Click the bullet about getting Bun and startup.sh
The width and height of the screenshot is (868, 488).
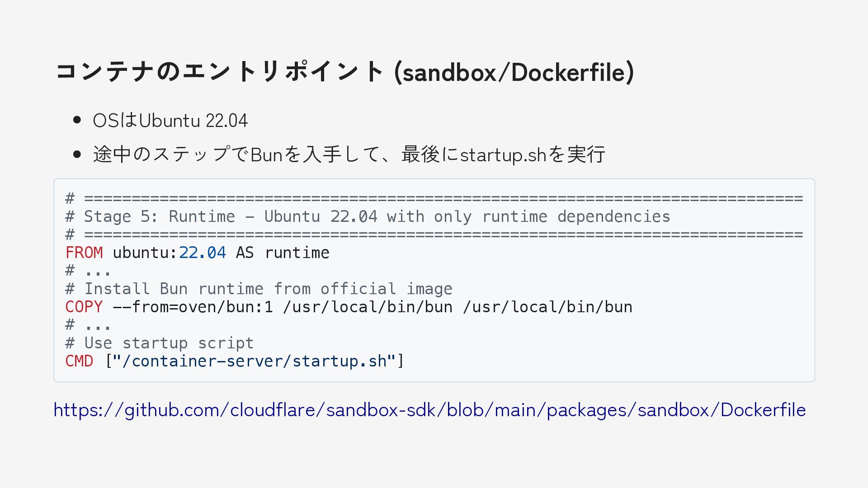coord(349,155)
